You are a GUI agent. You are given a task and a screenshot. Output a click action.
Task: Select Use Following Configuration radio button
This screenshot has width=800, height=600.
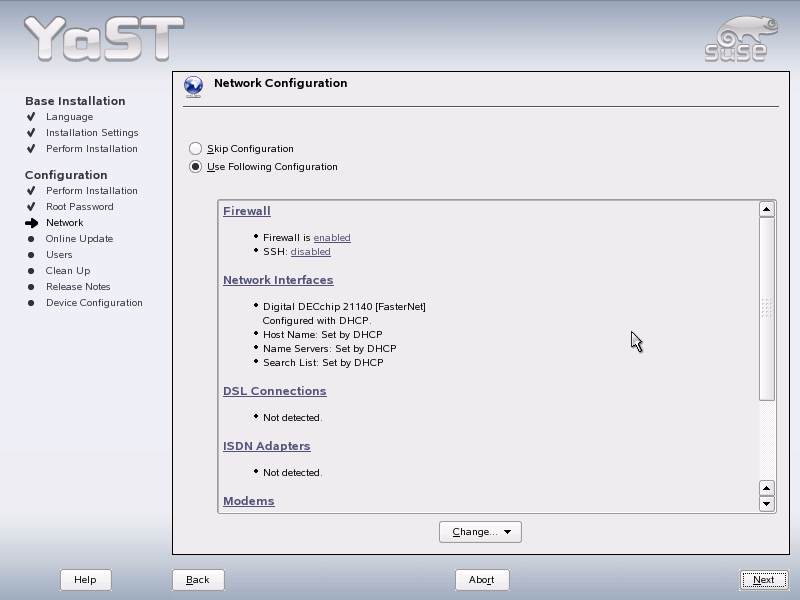[195, 167]
